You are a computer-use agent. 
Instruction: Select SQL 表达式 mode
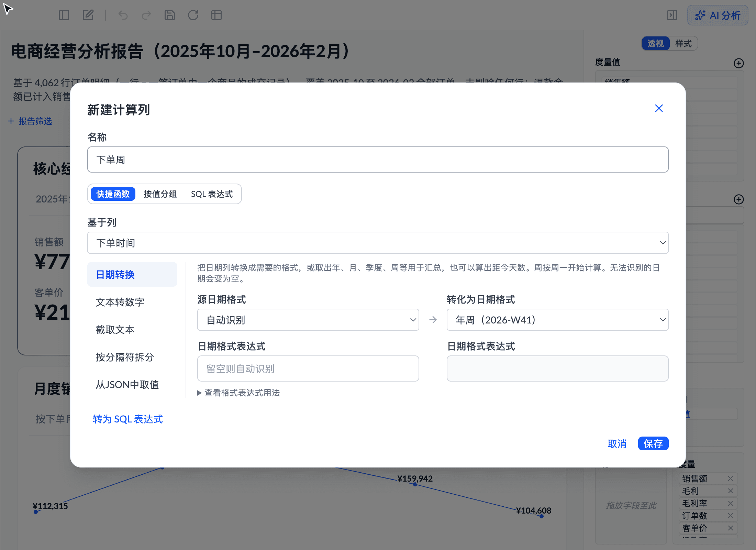[x=212, y=194]
